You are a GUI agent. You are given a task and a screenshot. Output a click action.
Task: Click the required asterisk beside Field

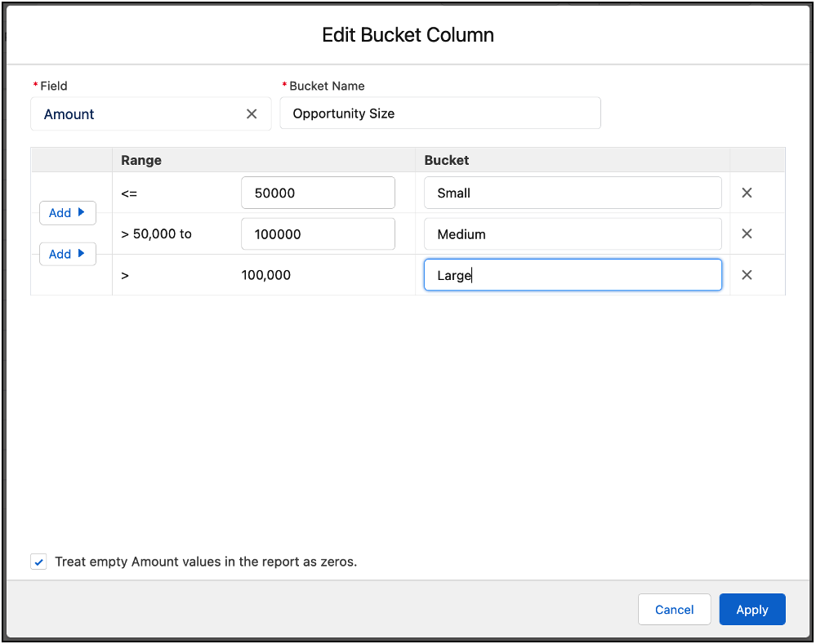coord(35,85)
